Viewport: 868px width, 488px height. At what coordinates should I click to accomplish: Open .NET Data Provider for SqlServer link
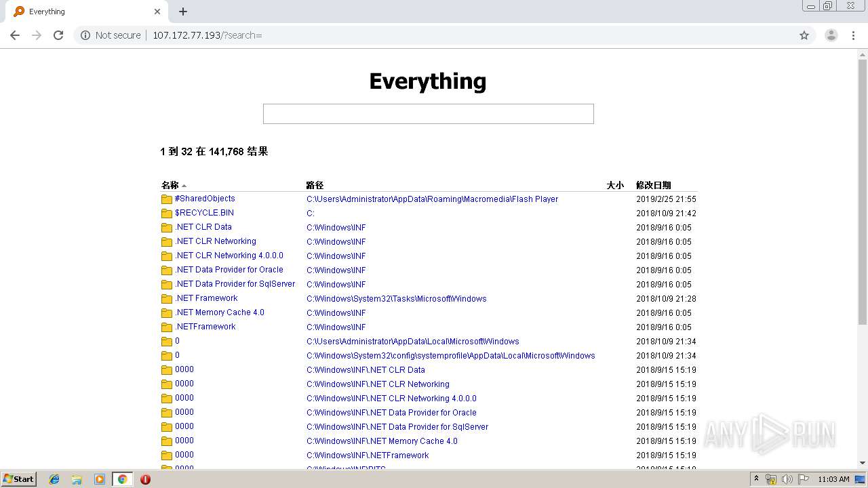pos(235,284)
